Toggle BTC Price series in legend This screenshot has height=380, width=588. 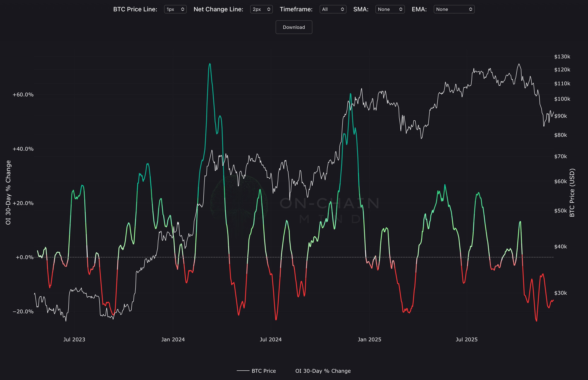point(263,371)
